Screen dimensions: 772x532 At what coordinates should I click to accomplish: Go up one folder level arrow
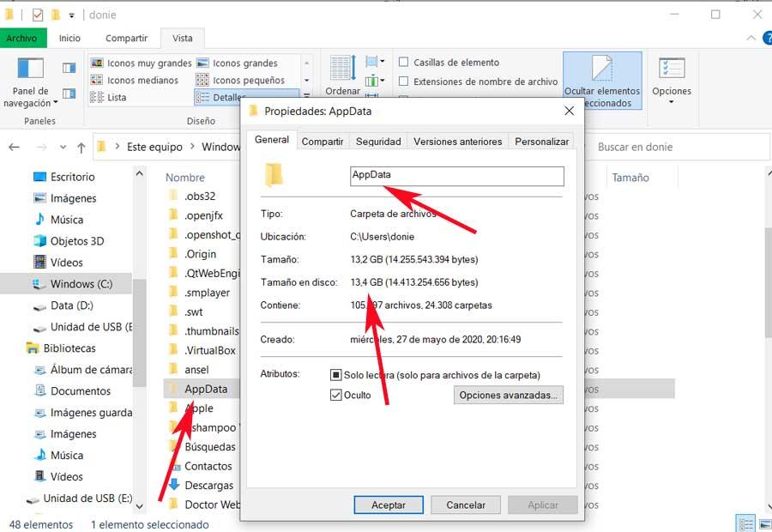point(81,147)
